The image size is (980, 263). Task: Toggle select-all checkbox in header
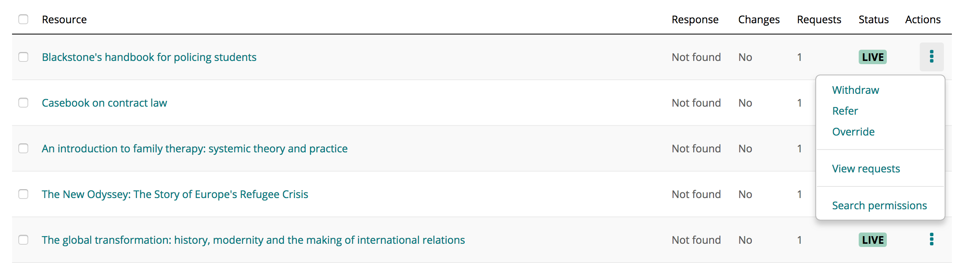point(23,19)
